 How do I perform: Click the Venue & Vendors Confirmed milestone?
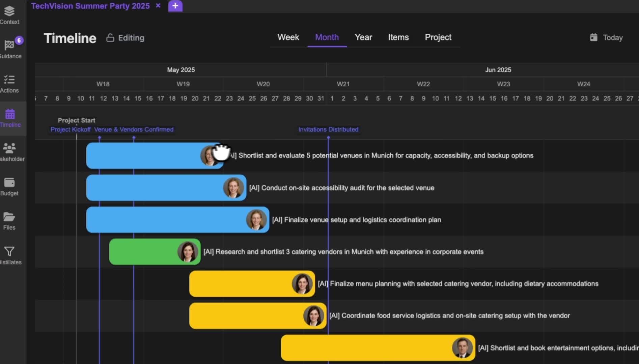tap(134, 129)
